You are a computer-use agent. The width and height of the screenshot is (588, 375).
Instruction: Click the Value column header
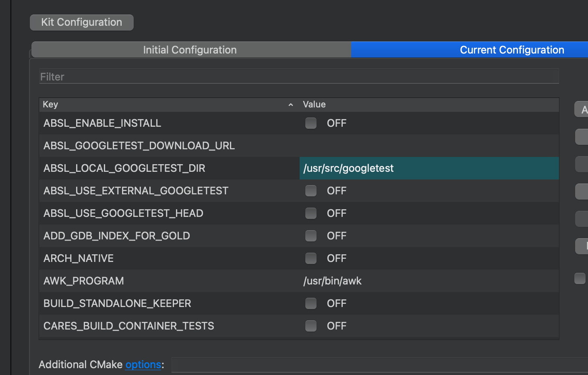(x=314, y=105)
